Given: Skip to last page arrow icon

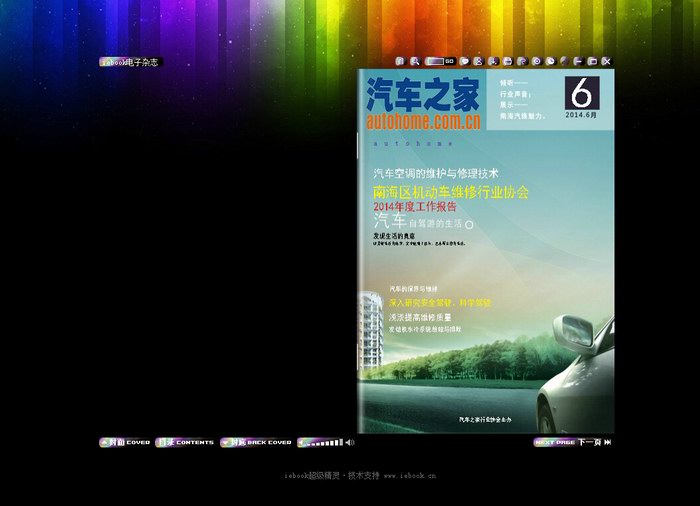Looking at the screenshot, I should (x=607, y=442).
